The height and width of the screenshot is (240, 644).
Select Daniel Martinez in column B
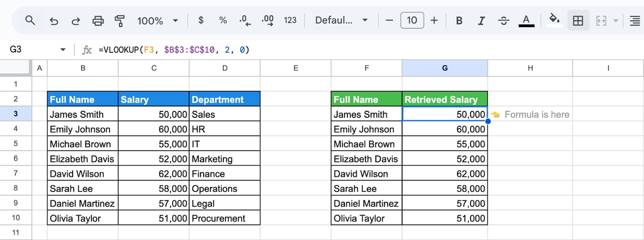point(83,203)
